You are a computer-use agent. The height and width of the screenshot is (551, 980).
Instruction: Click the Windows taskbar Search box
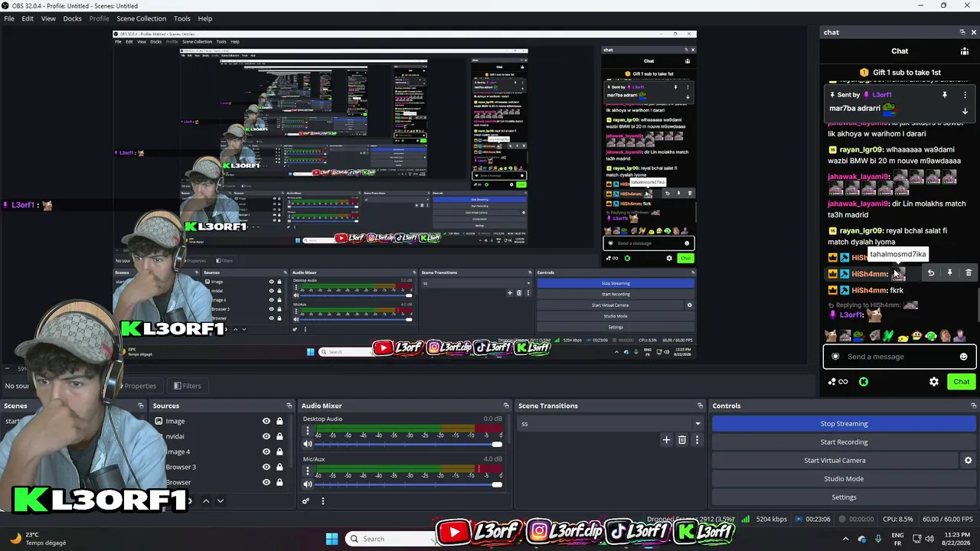(x=389, y=539)
